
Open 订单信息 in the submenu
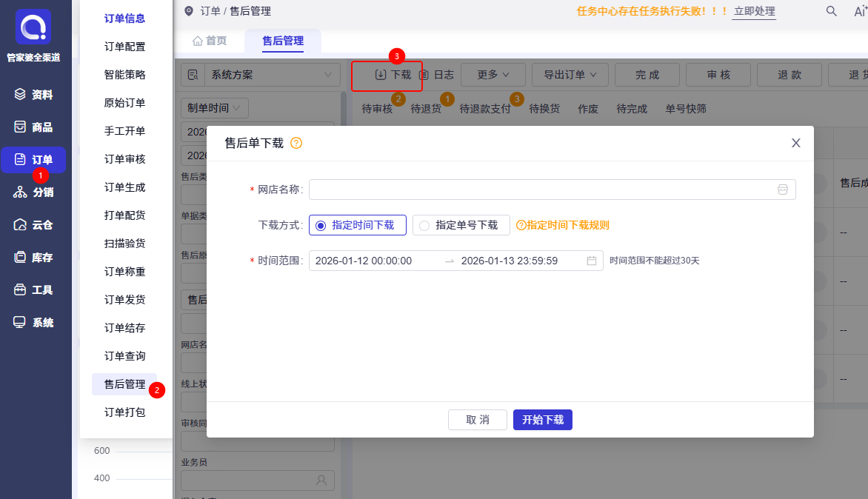124,19
